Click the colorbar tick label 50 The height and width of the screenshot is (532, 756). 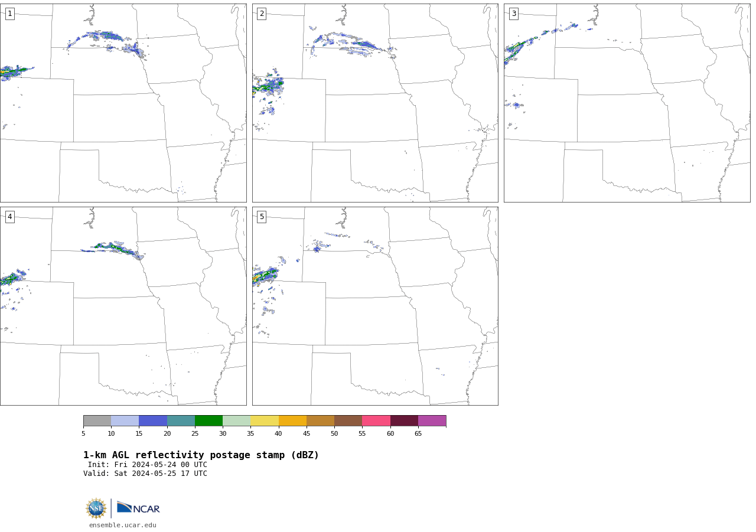[x=334, y=434]
